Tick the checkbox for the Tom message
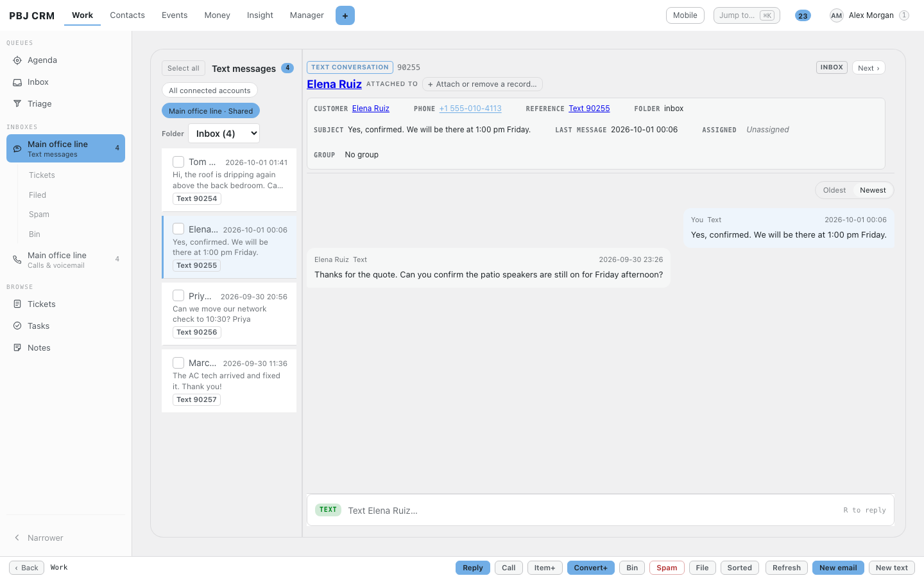The height and width of the screenshot is (578, 924). point(178,162)
